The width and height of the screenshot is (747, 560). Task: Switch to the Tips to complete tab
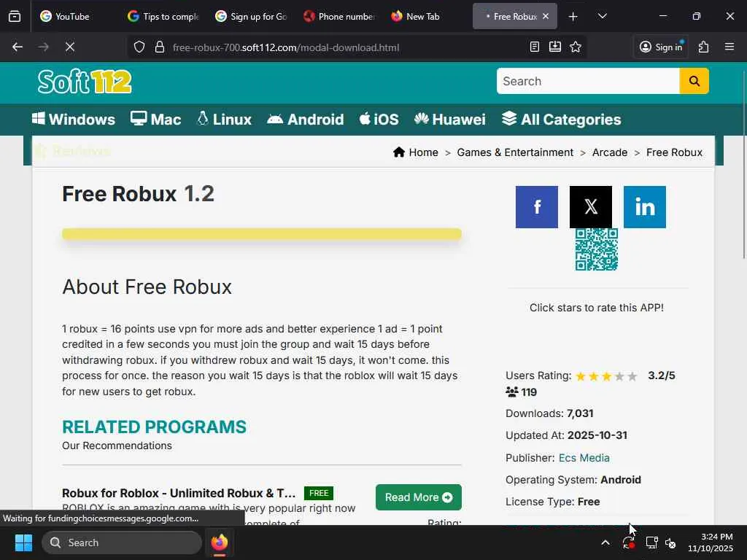click(164, 16)
